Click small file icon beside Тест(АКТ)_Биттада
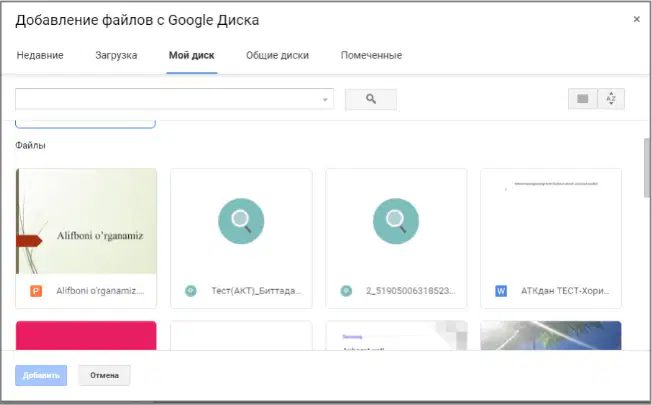Screen dimensions: 652x405 (x=191, y=291)
